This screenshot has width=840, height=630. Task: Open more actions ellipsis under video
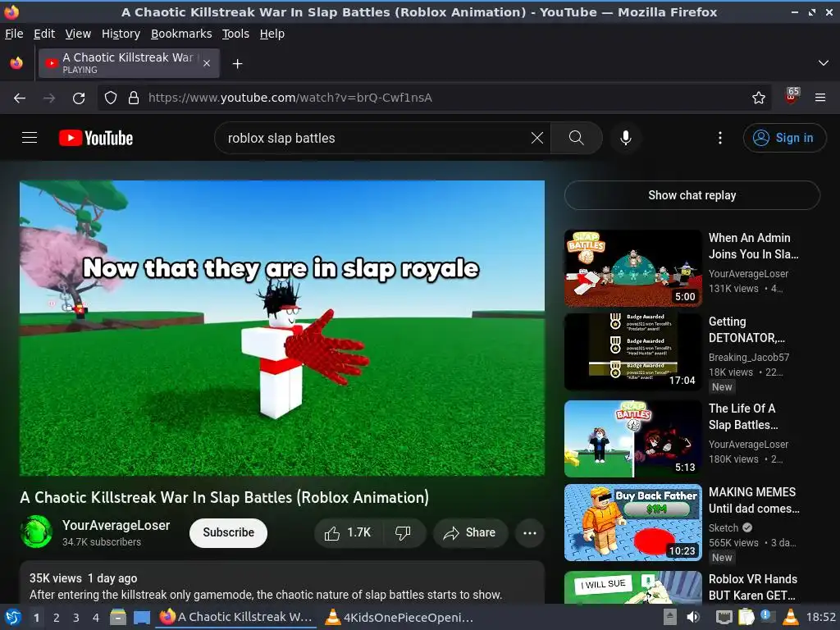click(x=530, y=532)
